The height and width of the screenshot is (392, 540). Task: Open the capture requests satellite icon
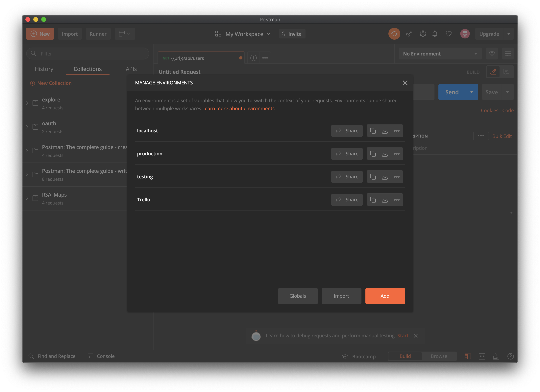[x=409, y=34]
